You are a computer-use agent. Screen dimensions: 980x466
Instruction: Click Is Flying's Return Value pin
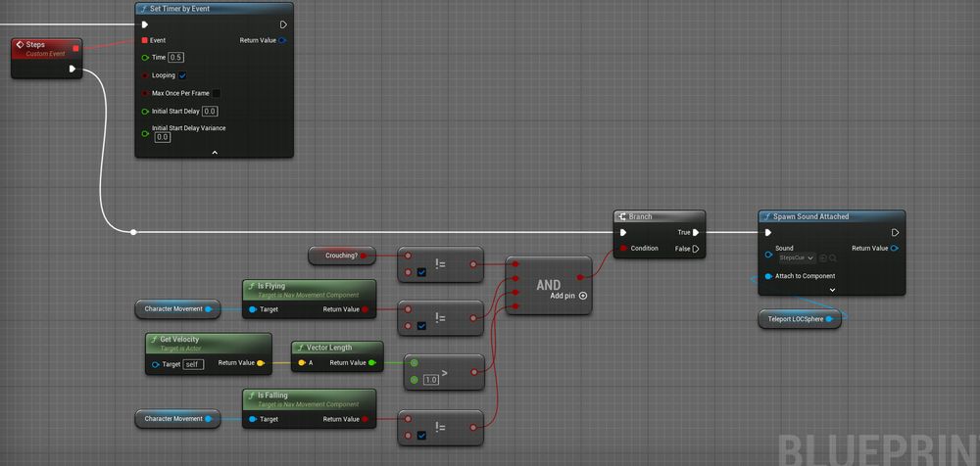[x=365, y=309]
